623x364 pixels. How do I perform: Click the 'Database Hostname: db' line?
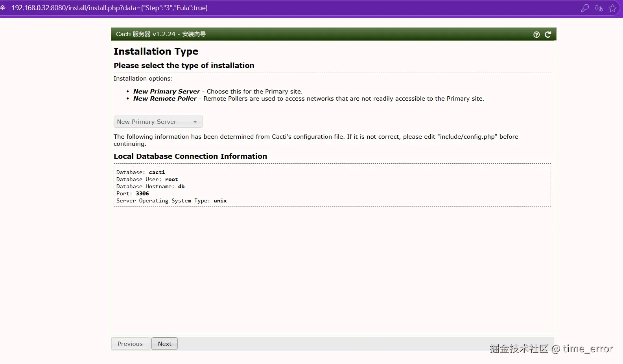(x=150, y=187)
